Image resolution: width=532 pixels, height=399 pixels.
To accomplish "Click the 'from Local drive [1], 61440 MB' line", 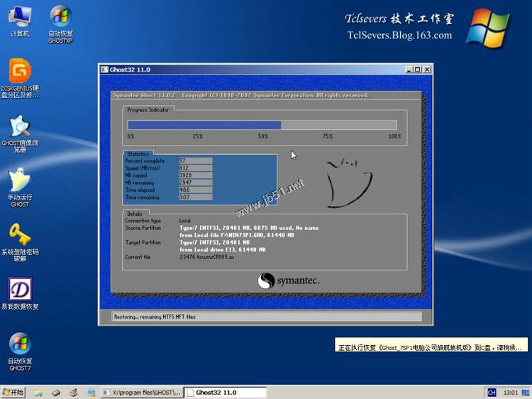I will tap(223, 250).
